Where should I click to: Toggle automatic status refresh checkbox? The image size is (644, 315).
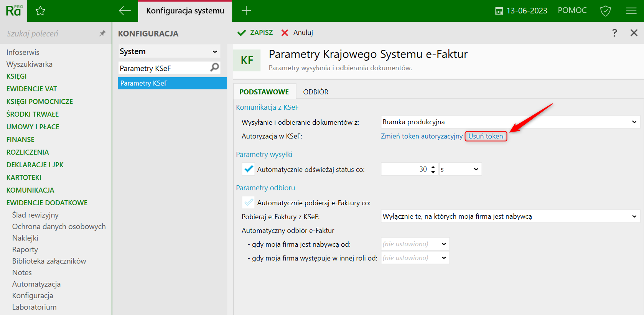coord(249,169)
